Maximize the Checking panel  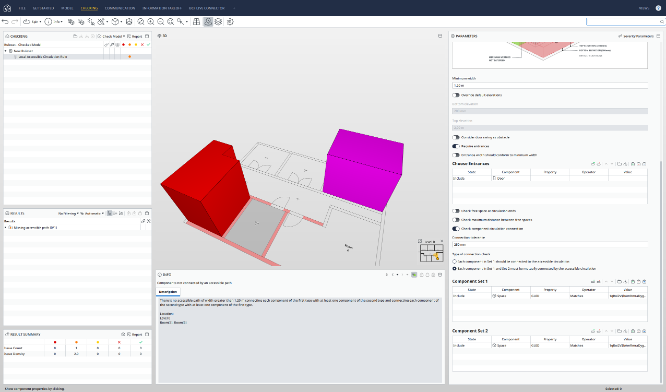(x=147, y=37)
